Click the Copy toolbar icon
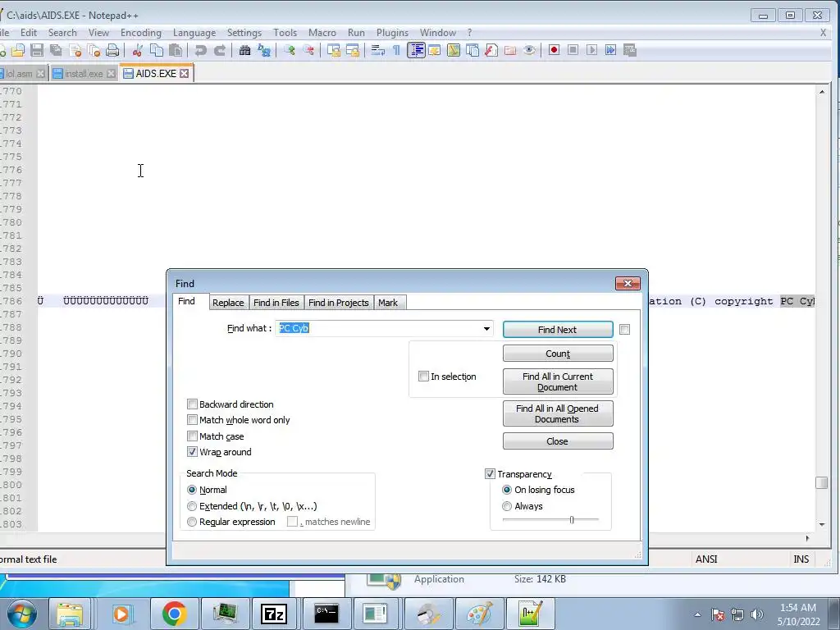This screenshot has height=630, width=840. pos(157,50)
